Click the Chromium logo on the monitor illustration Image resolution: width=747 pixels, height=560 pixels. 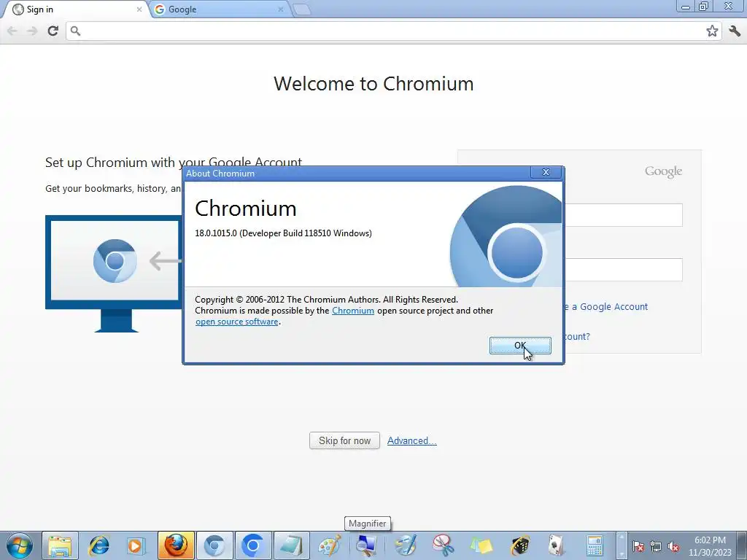pyautogui.click(x=115, y=261)
